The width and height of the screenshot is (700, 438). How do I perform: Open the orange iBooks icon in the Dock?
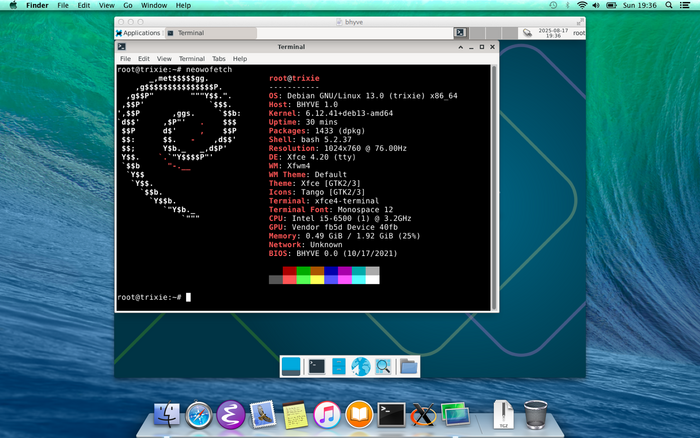pos(359,415)
